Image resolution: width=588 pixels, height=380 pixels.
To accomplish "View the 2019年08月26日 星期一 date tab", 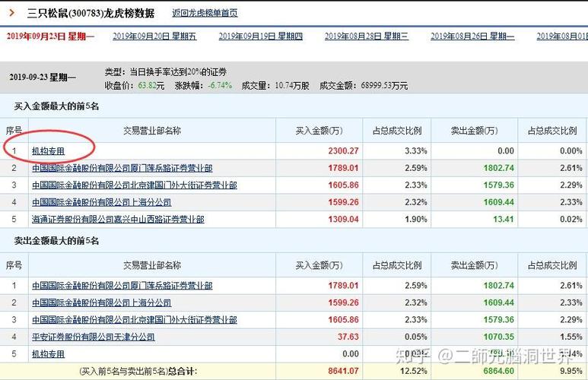I will pos(472,36).
